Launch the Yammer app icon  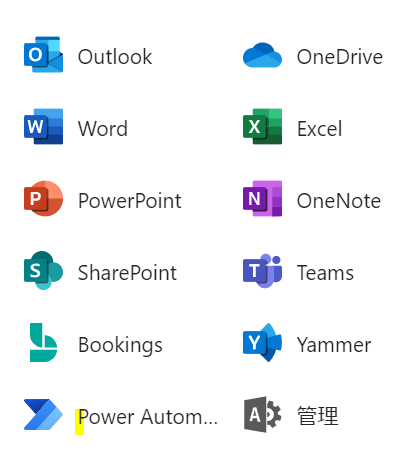click(262, 342)
